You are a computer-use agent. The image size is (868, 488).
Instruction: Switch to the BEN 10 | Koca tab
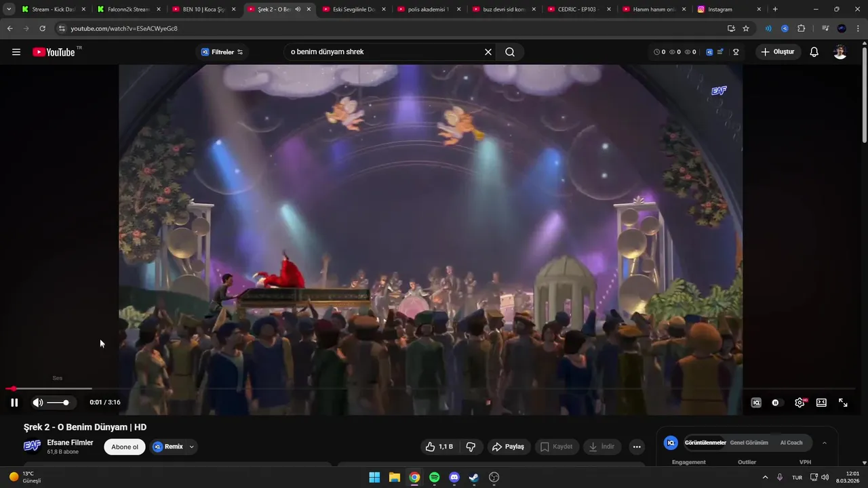(203, 9)
